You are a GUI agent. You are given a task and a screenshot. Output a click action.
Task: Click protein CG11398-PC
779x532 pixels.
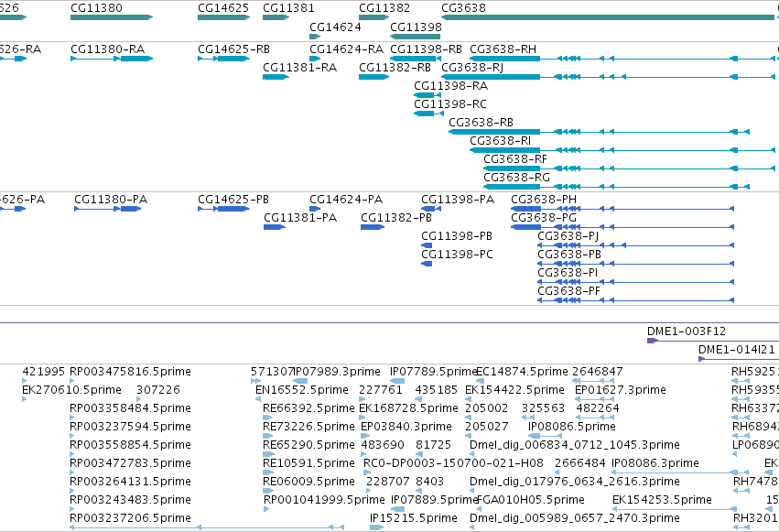pos(427,264)
